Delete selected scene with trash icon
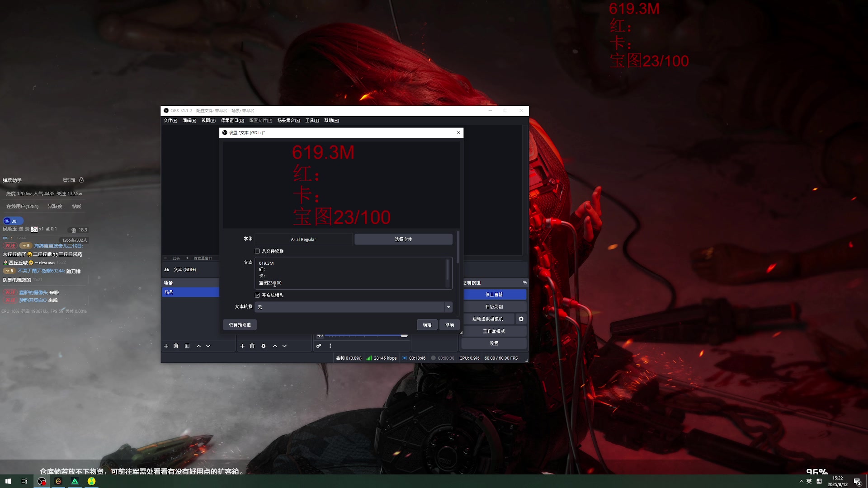Screen dimensions: 868x488 tap(176, 346)
